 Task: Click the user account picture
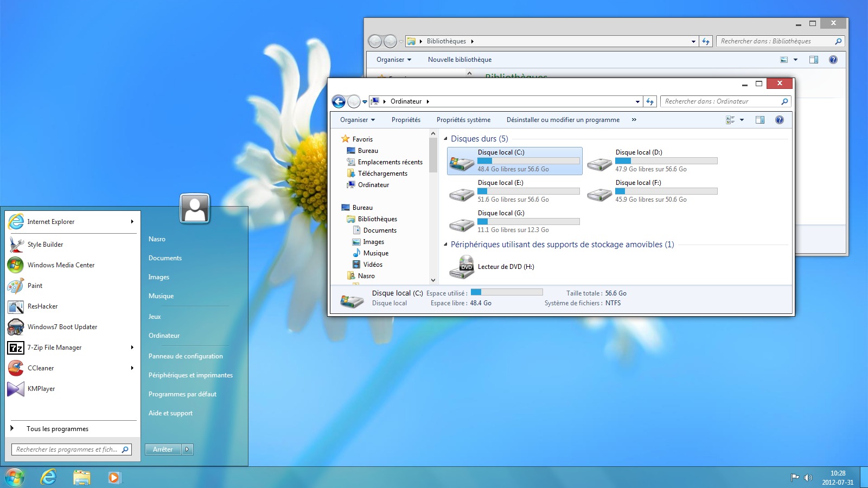(x=195, y=208)
